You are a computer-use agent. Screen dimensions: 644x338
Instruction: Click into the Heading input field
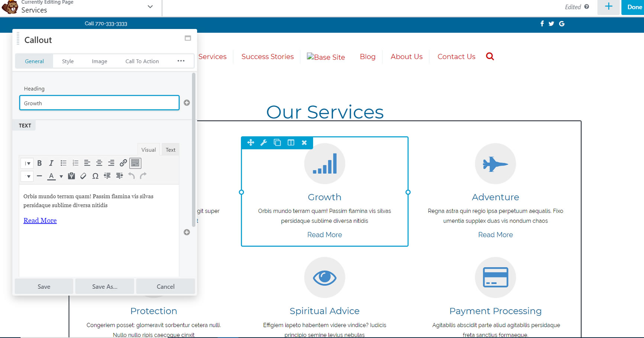pos(99,103)
